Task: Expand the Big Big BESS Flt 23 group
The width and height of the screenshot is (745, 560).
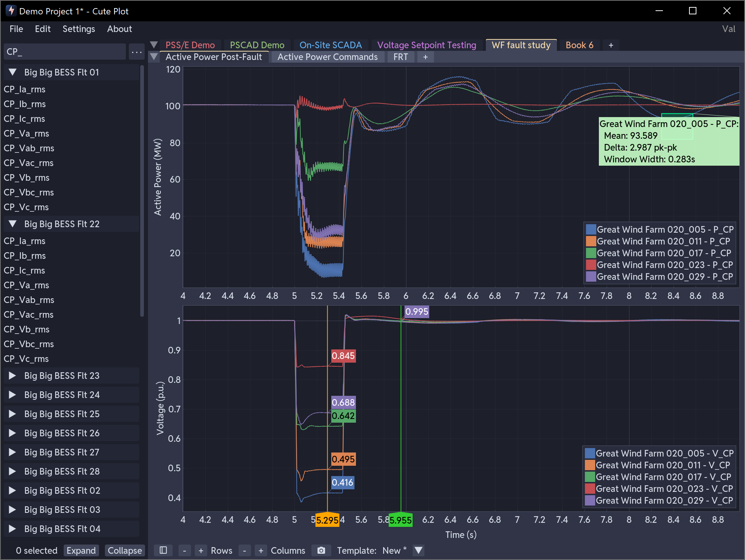Action: (x=13, y=376)
